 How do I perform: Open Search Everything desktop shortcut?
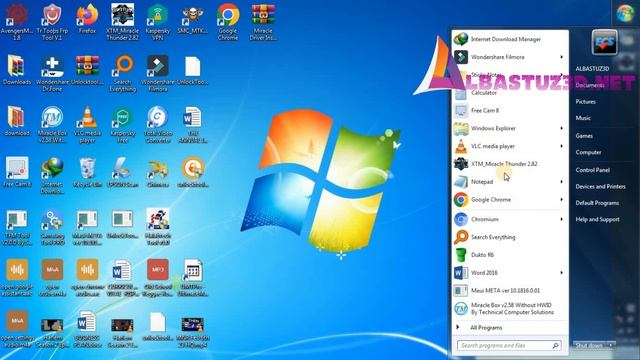click(x=123, y=73)
